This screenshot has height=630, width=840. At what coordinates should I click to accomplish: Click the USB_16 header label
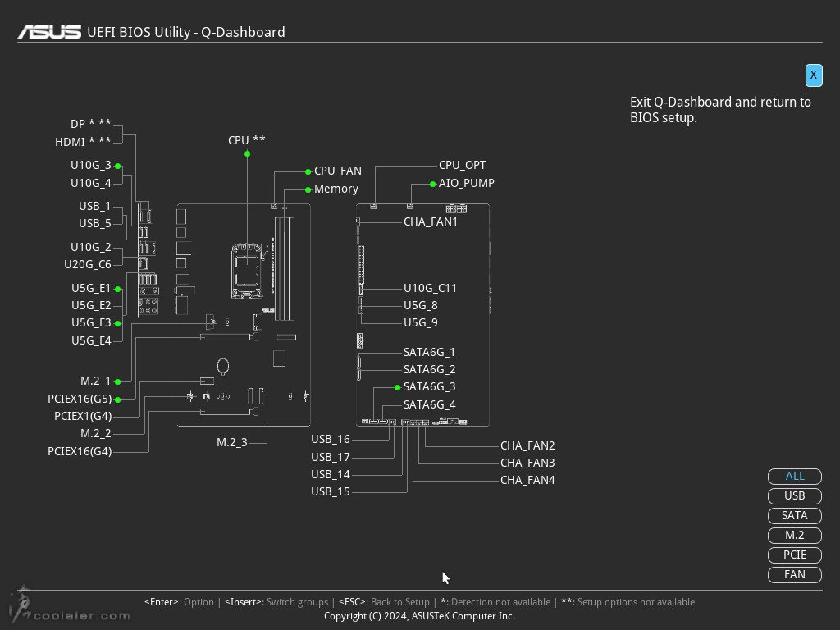tap(331, 440)
